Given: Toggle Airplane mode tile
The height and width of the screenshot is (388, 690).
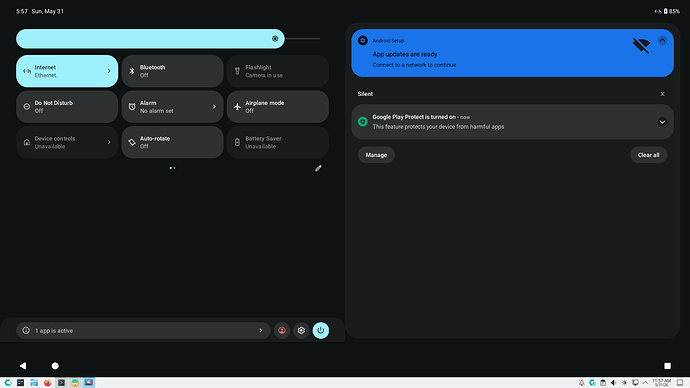Looking at the screenshot, I should [x=278, y=106].
